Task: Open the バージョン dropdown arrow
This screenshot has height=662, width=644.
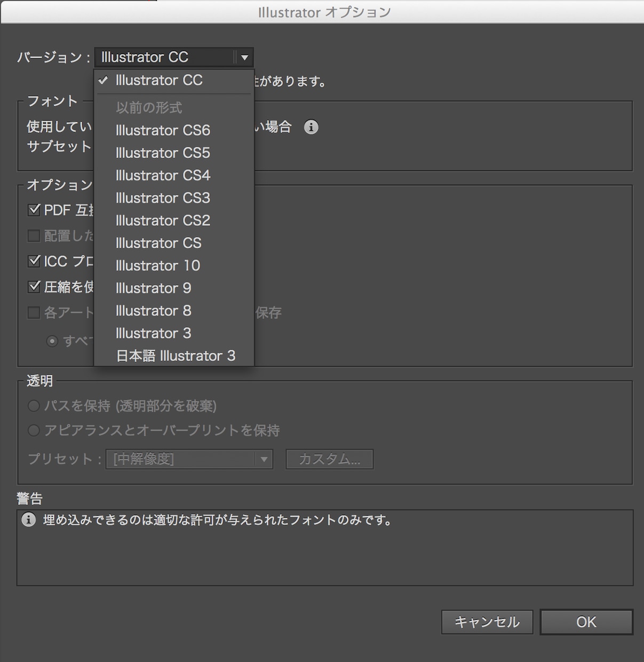Action: (244, 57)
